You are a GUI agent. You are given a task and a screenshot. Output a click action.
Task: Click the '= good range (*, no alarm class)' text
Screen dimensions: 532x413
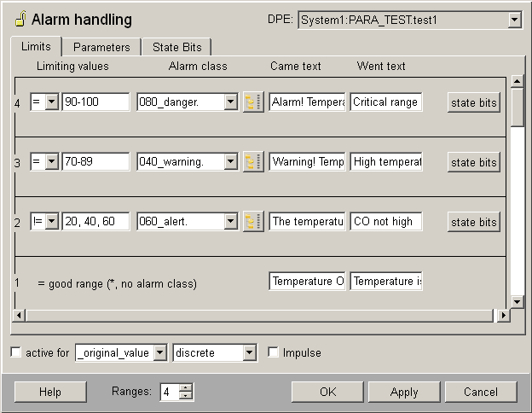(x=117, y=283)
